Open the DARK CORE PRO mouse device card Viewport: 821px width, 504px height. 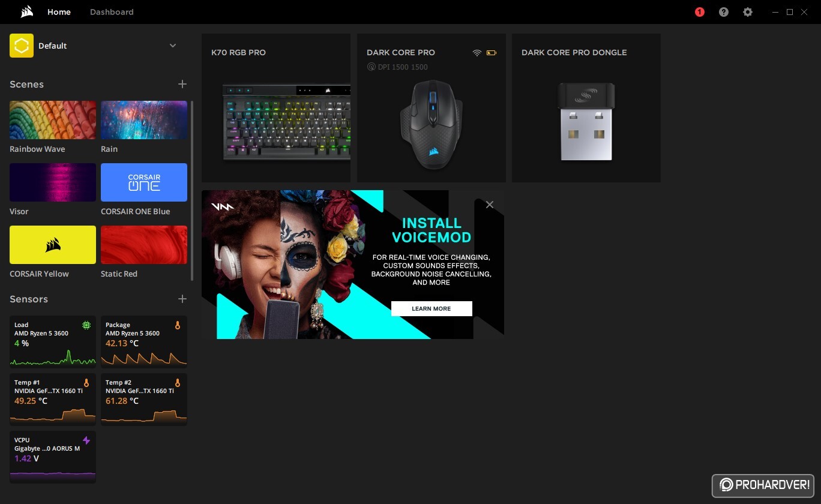432,108
